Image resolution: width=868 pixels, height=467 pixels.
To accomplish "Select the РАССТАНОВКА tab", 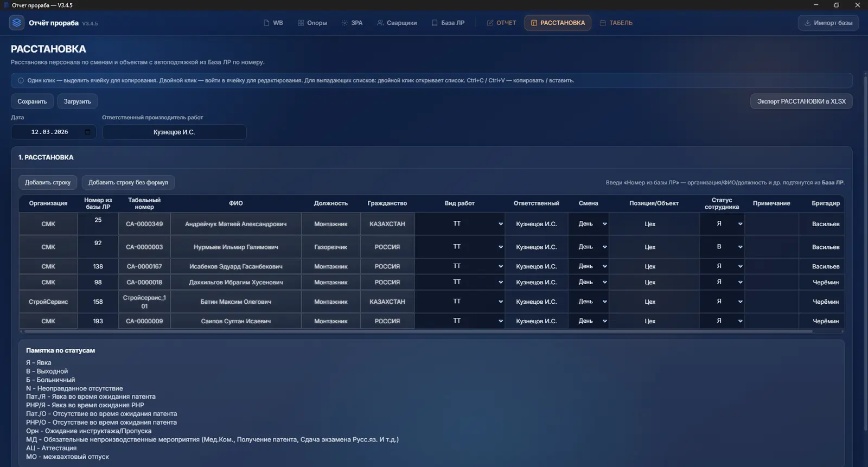I will click(x=558, y=23).
